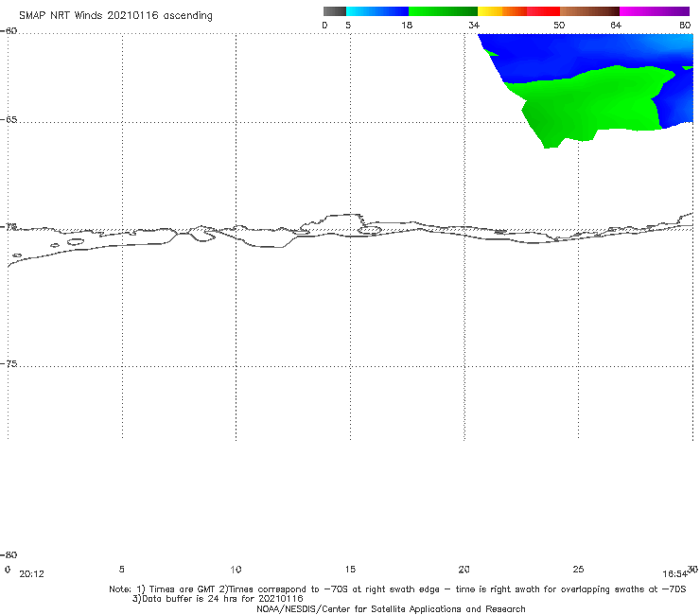Click the latitude label -75
This screenshot has height=615, width=700.
(9, 363)
